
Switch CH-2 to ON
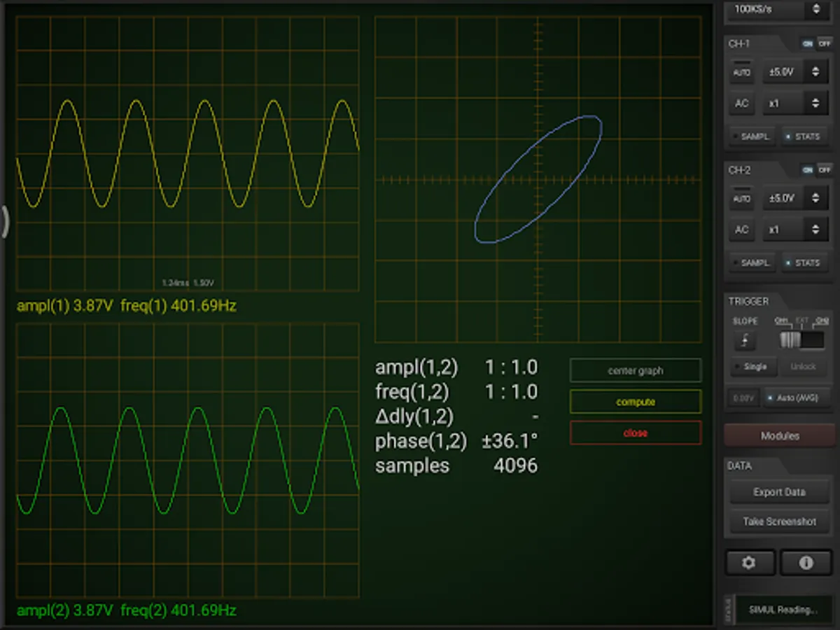coord(808,169)
